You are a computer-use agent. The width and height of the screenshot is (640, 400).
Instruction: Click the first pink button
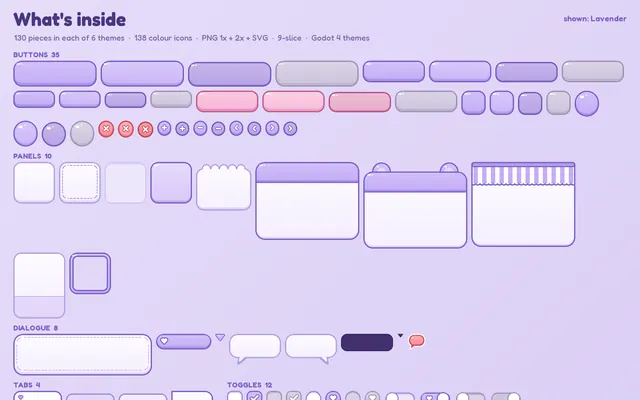coord(227,101)
